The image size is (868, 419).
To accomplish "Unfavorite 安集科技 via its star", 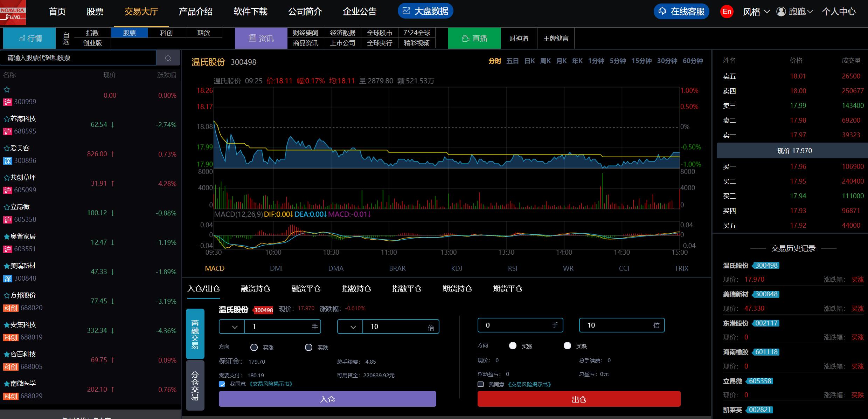I will click(x=6, y=325).
